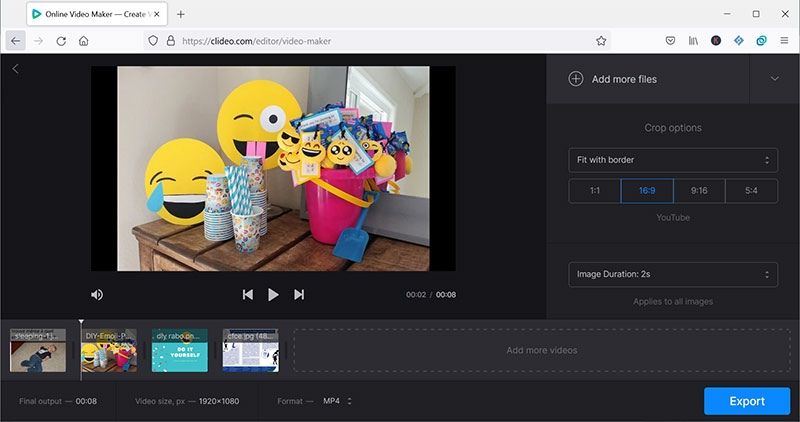Screen dimensions: 800x422
Task: Click the editor back chevron
Action: 15,69
